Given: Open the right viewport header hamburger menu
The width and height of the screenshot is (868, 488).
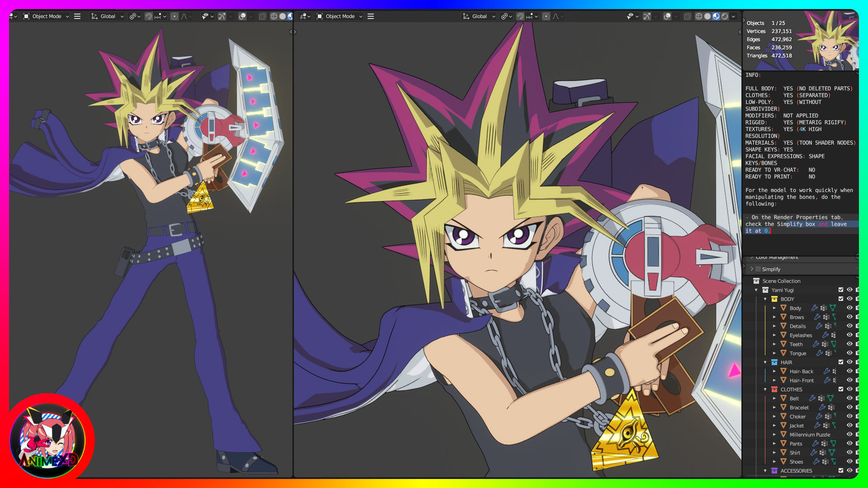Looking at the screenshot, I should (x=371, y=16).
